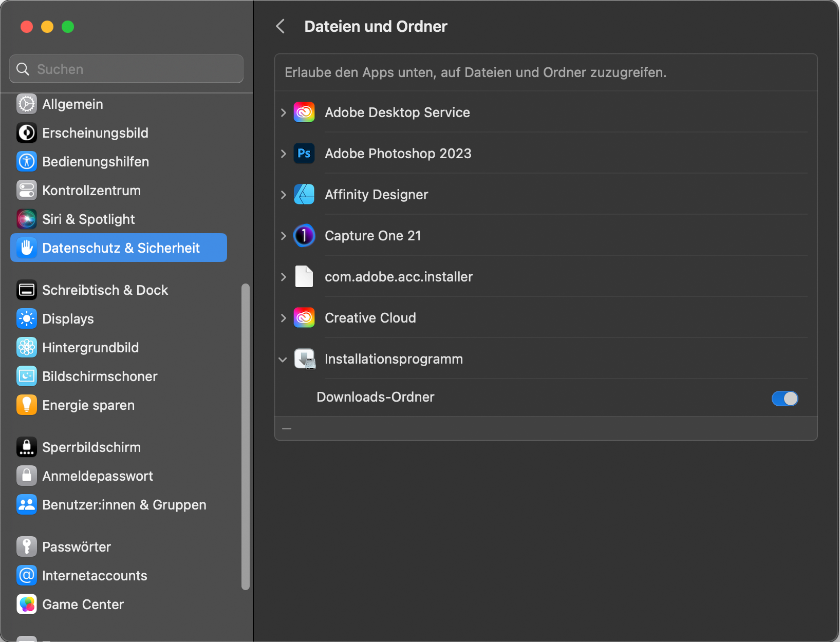Open Energie sparen settings pane
Screen dimensions: 840x642
[119, 405]
